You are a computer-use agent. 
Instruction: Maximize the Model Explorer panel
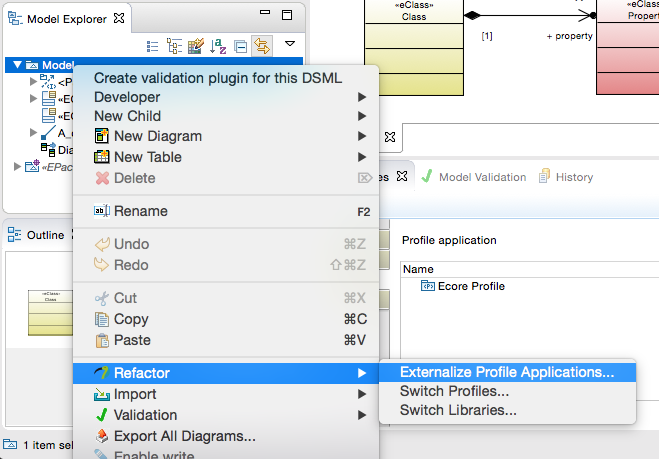click(x=287, y=16)
